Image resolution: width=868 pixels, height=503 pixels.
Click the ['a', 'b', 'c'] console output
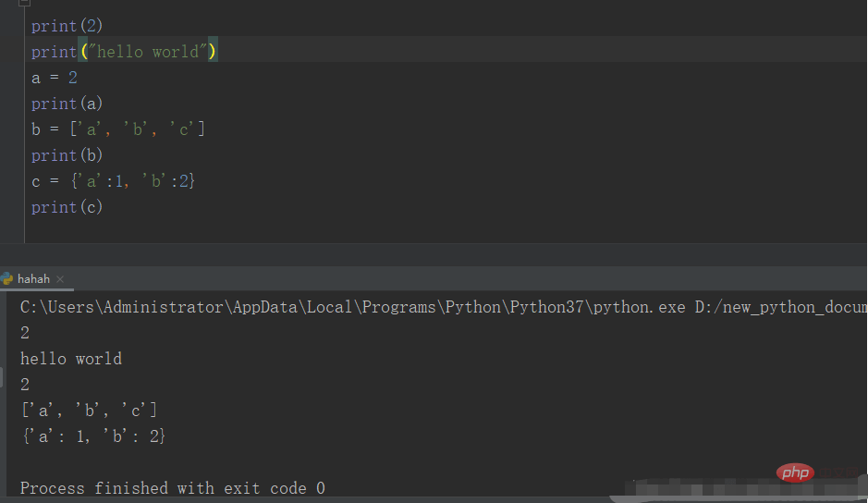89,411
